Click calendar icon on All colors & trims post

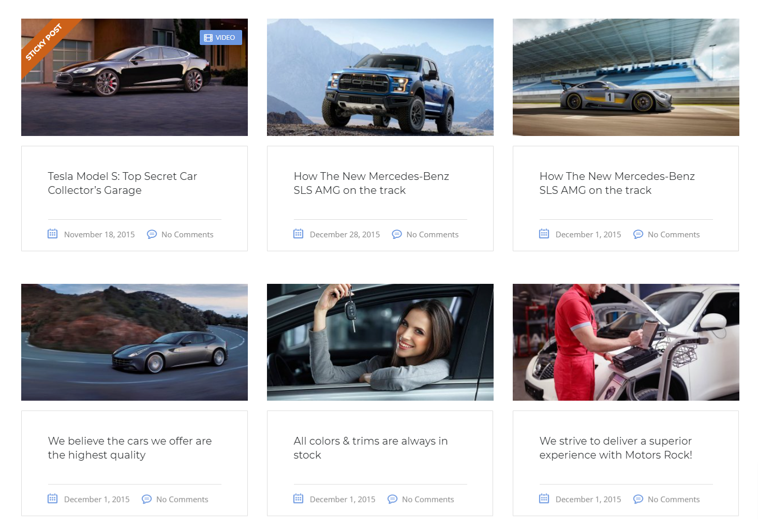(299, 498)
